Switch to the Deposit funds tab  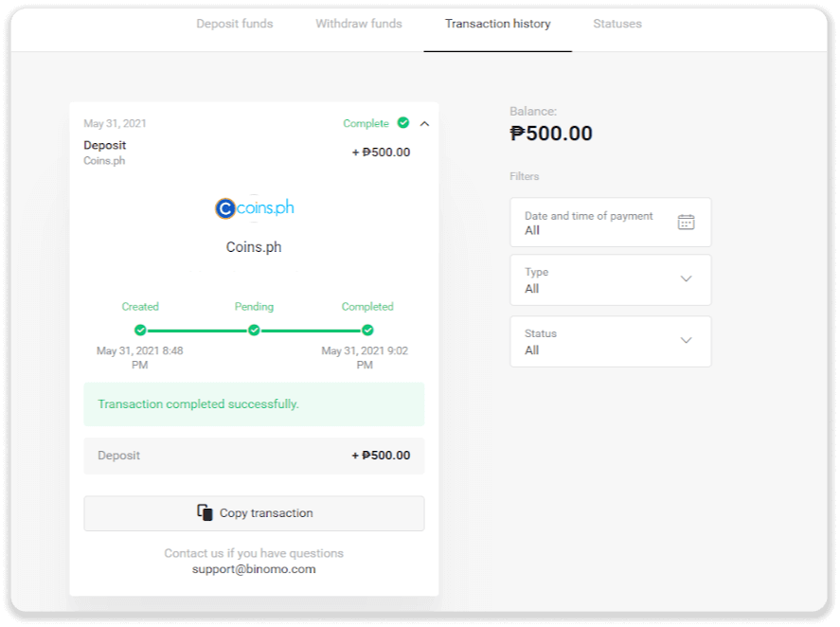click(235, 24)
